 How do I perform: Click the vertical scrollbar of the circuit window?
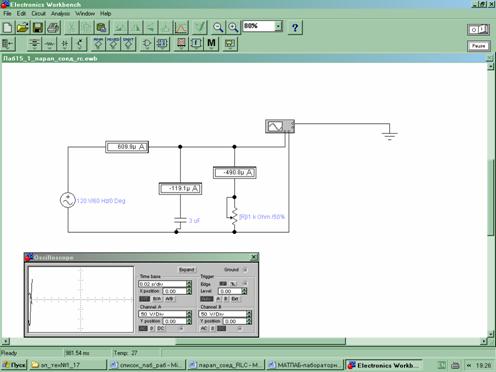(x=490, y=198)
